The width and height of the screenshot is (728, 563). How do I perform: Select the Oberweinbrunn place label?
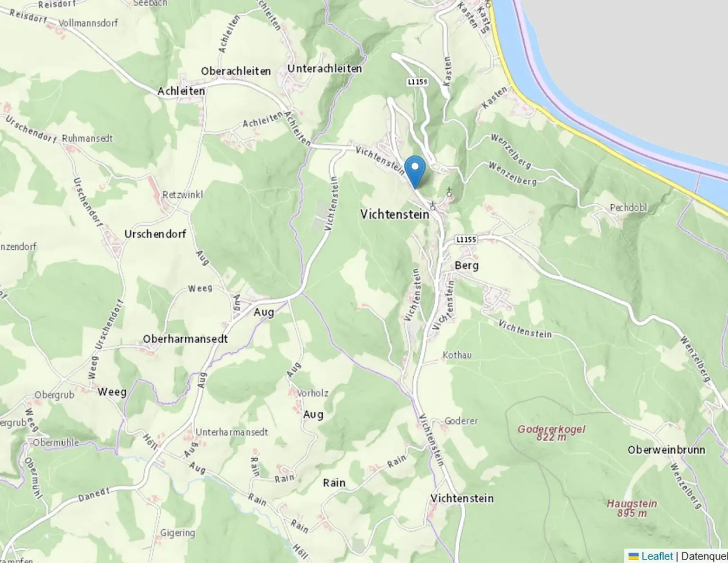666,450
